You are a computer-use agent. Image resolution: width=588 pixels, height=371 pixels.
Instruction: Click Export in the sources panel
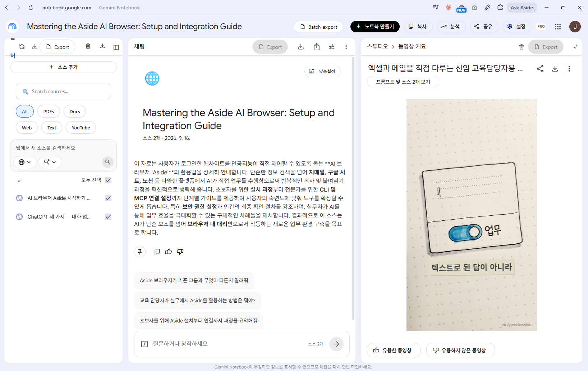tap(58, 47)
